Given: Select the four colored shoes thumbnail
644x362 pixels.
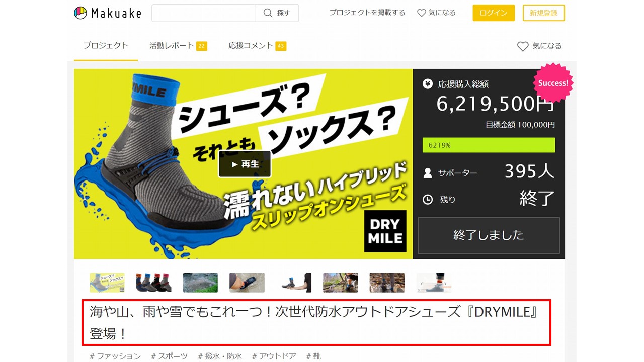Looking at the screenshot, I should (x=154, y=283).
